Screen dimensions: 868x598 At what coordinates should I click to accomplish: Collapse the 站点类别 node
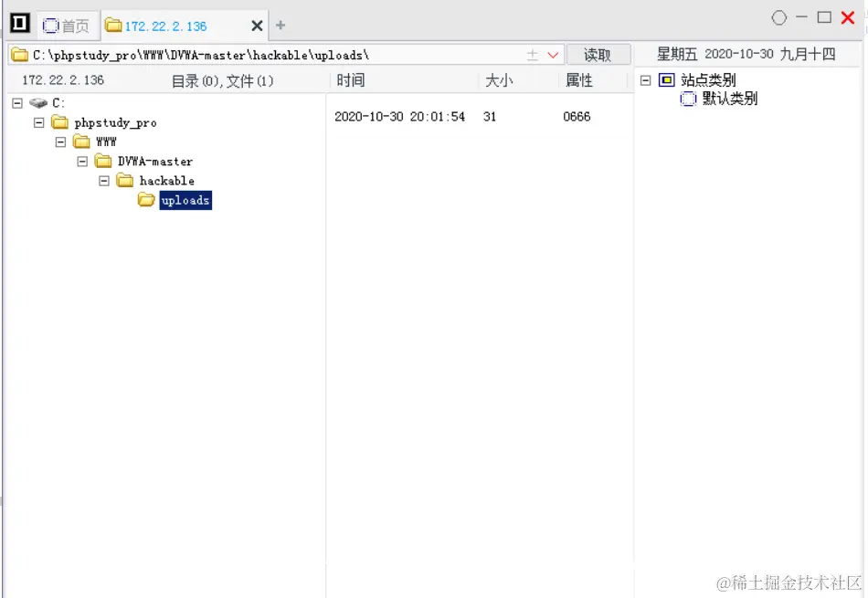point(645,80)
